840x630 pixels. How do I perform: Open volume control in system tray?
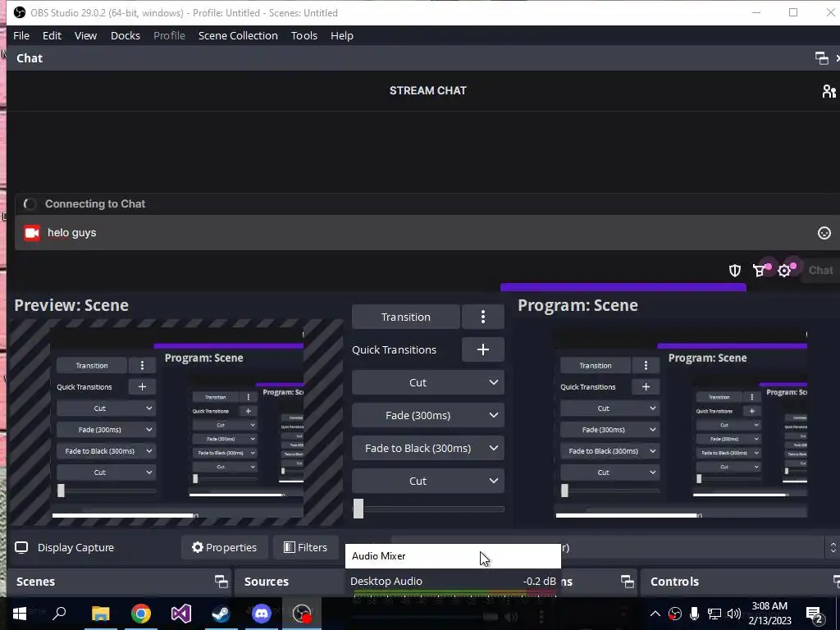click(x=734, y=614)
